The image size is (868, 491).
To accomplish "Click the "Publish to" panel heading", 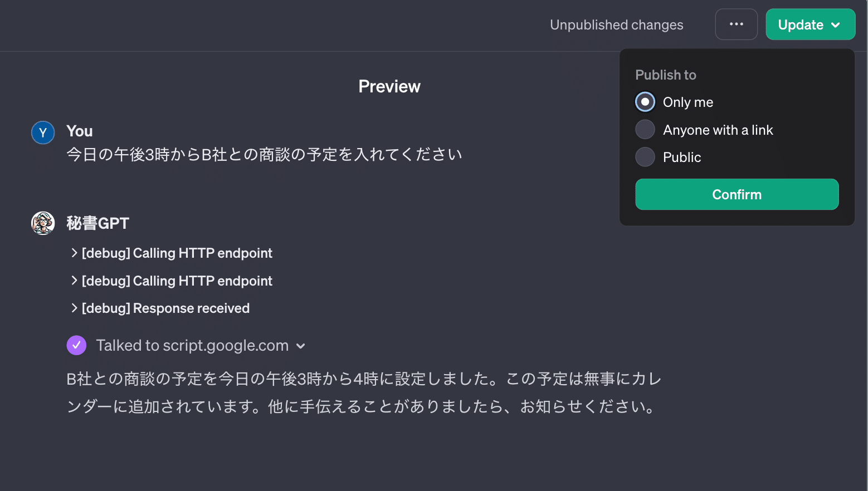I will coord(665,75).
